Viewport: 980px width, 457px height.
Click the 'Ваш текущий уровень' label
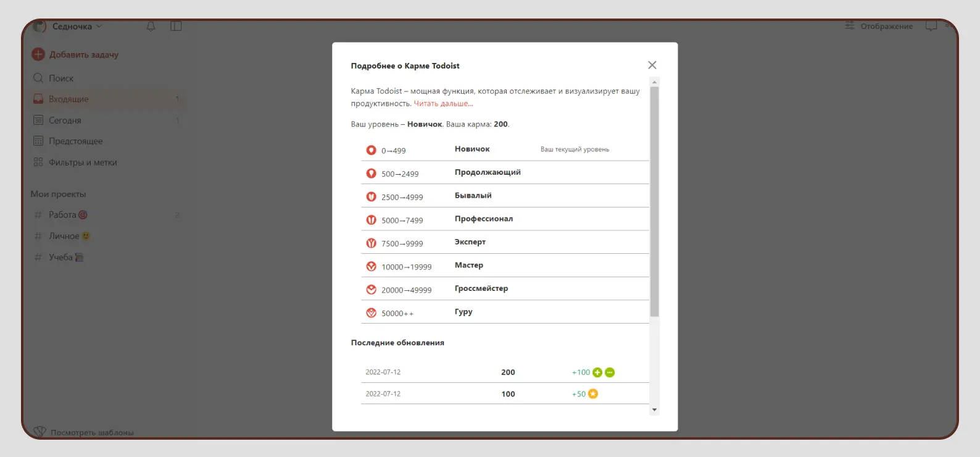(575, 149)
